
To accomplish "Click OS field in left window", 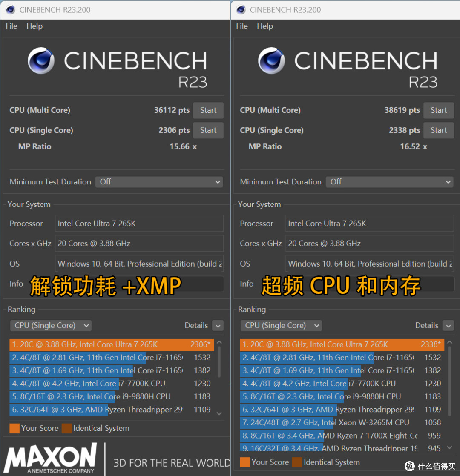I will [x=139, y=264].
